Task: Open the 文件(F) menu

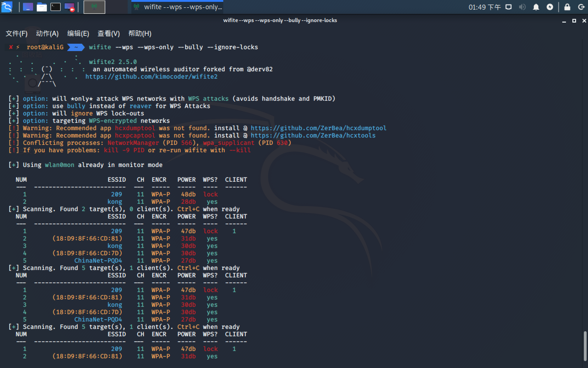Action: 17,33
